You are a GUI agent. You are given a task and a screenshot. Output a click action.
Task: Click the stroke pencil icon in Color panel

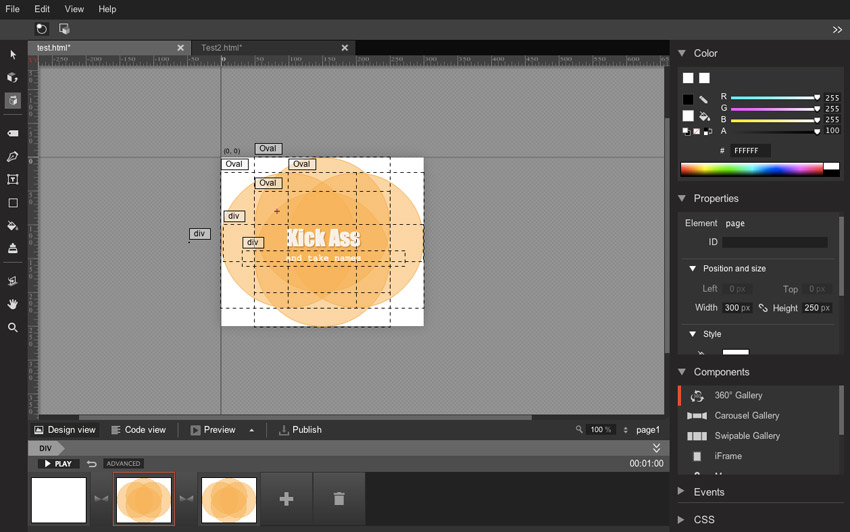point(703,100)
